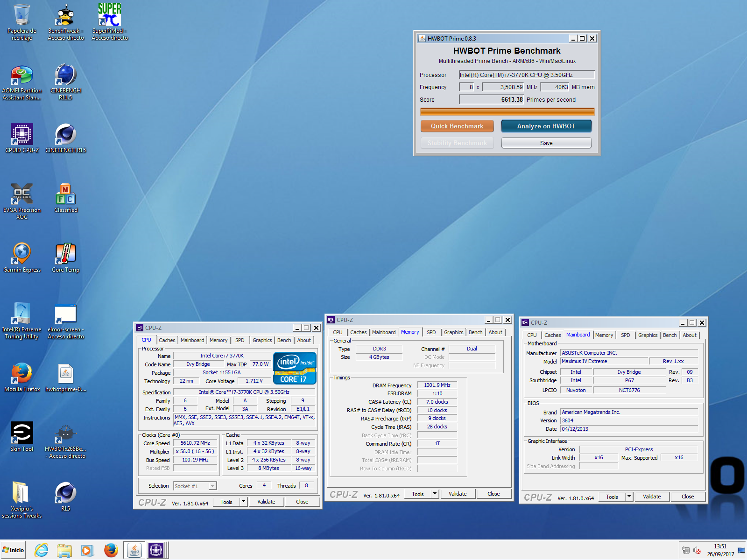Open Bench tab in CPU window
747x560 pixels.
coord(284,340)
